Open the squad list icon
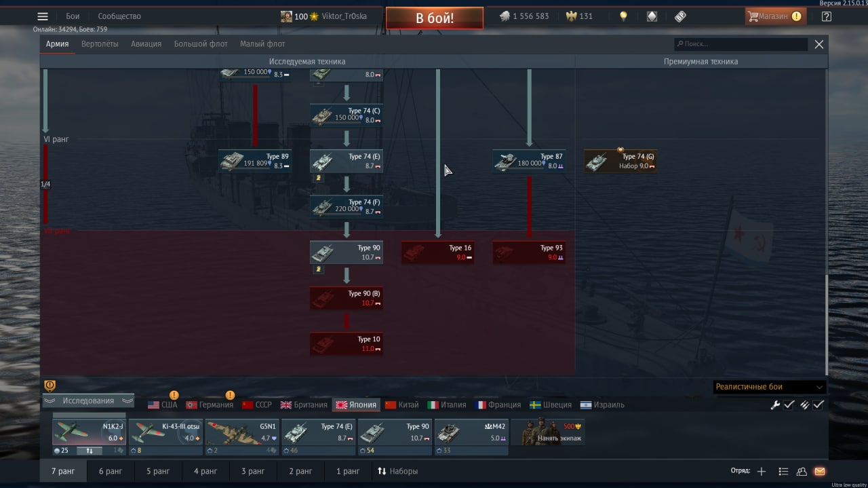The height and width of the screenshot is (488, 868). [783, 471]
